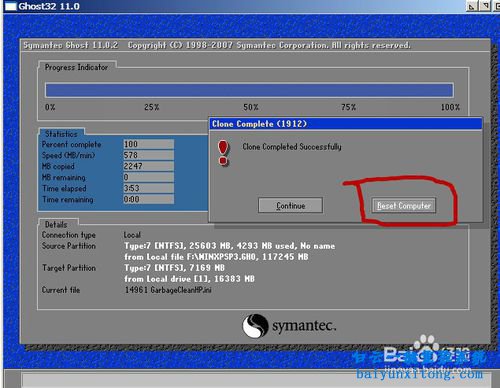Viewport: 500px width, 388px height.
Task: Click the Symantec logo icon
Action: coord(255,326)
